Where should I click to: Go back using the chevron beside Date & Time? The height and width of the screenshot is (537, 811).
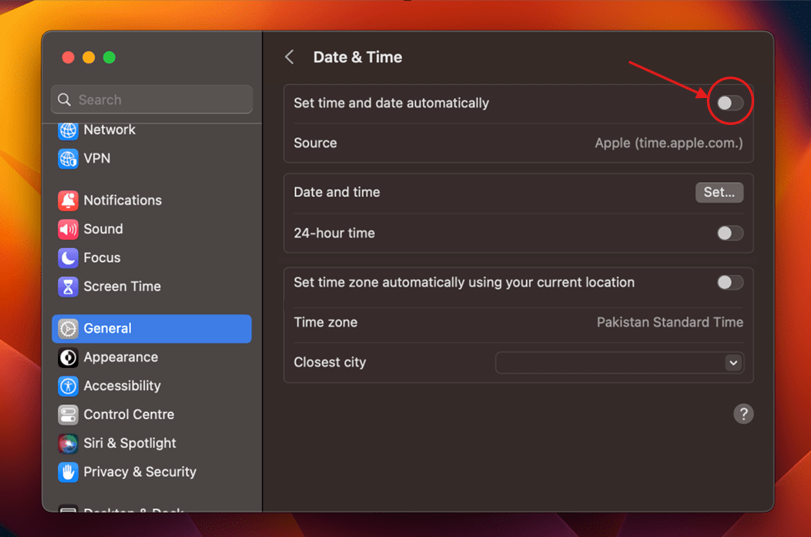click(290, 57)
